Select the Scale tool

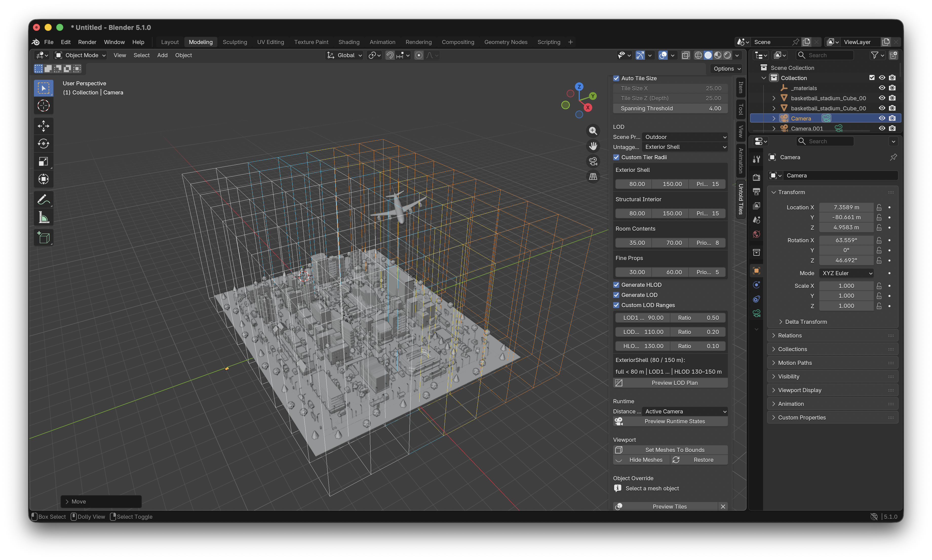[x=43, y=162]
